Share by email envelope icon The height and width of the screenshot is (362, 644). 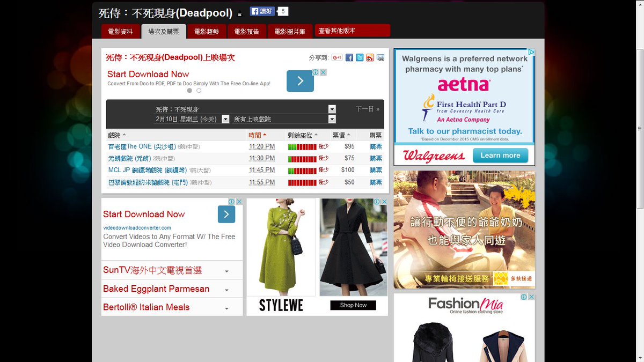[x=380, y=58]
